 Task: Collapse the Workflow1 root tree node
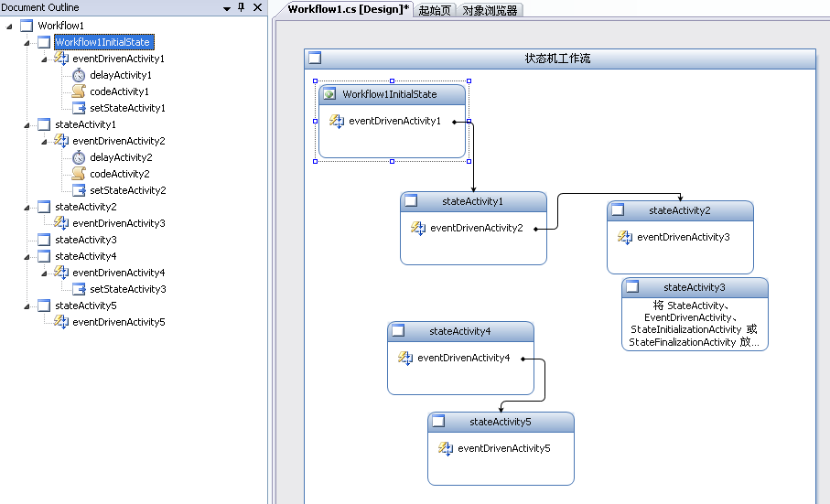tap(9, 26)
